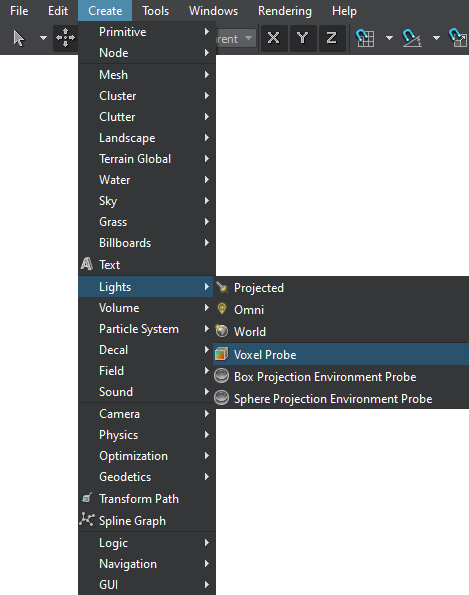Enable angle snapping magnet icon
This screenshot has height=595, width=469.
(x=412, y=38)
